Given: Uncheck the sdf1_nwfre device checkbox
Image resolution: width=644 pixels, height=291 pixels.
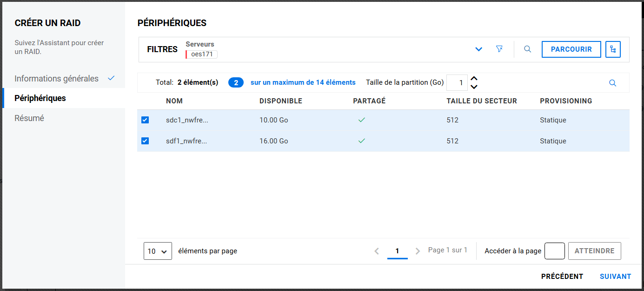Looking at the screenshot, I should click(x=145, y=141).
